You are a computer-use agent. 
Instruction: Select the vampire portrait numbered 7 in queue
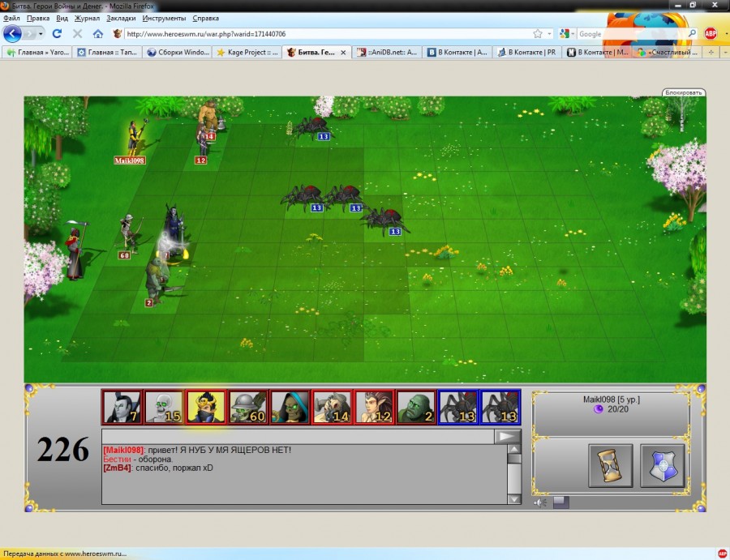pyautogui.click(x=122, y=408)
